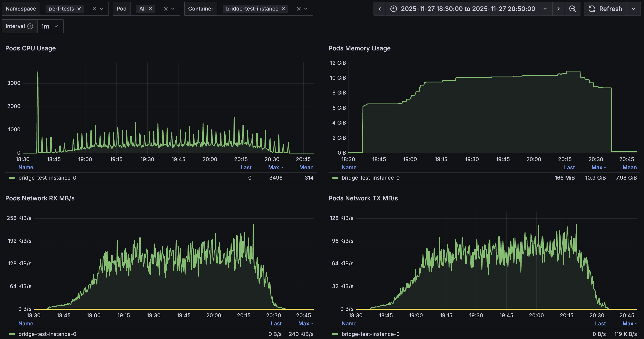Open the Pods Network TX MB/s panel title menu
Image resolution: width=644 pixels, height=339 pixels.
[363, 198]
